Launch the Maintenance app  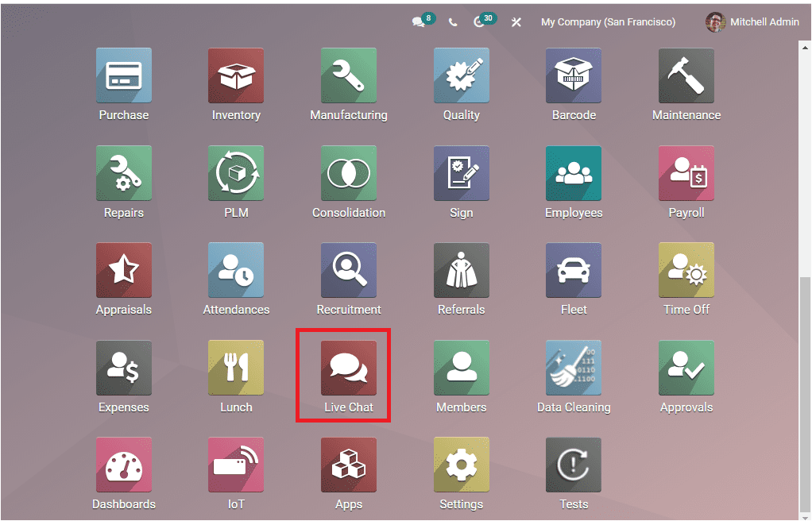(686, 75)
